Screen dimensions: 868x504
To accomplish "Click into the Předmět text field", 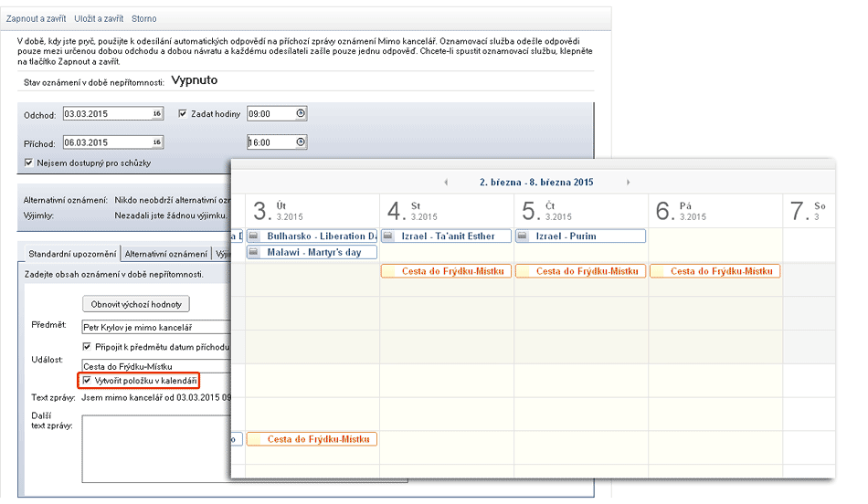I will [155, 327].
